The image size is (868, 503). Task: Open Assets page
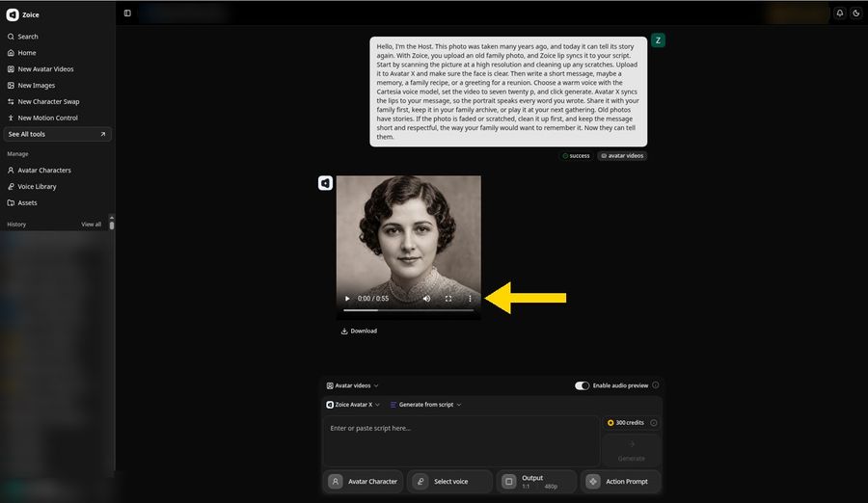(22, 203)
